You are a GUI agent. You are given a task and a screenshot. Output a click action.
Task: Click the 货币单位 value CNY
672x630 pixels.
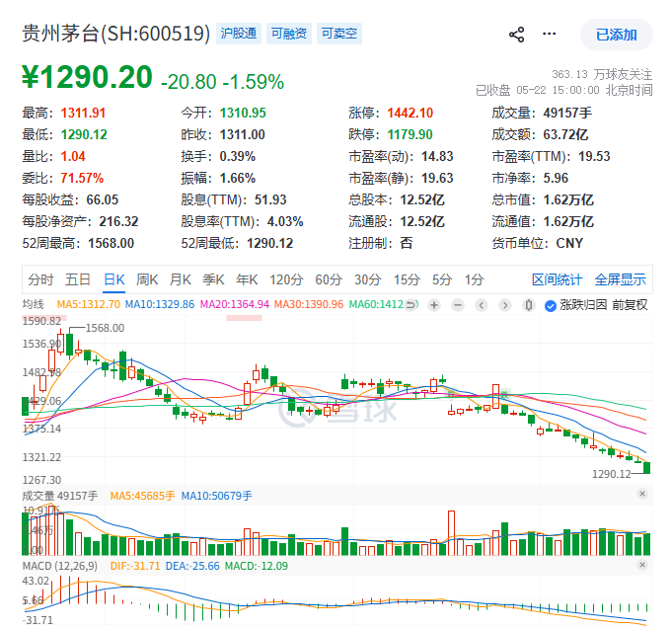569,243
